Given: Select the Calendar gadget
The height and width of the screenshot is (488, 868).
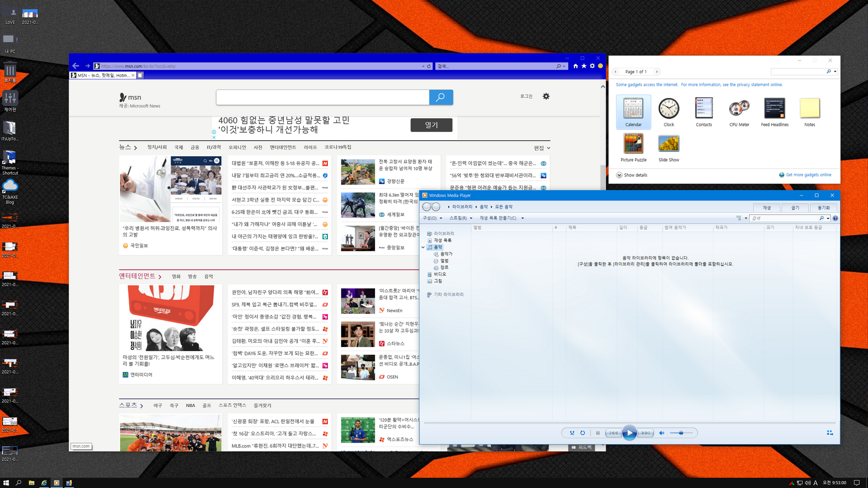Looking at the screenshot, I should tap(634, 112).
